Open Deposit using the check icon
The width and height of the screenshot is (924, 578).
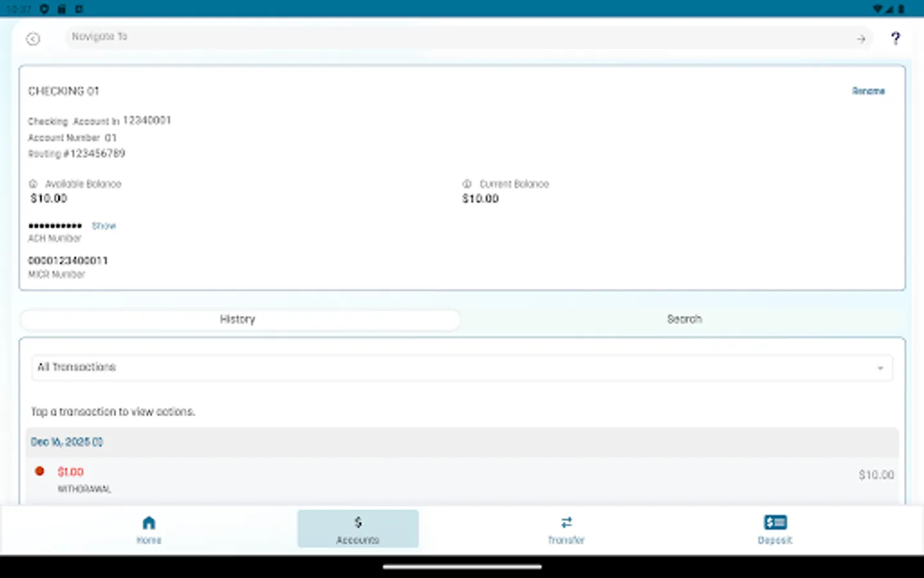coord(774,522)
